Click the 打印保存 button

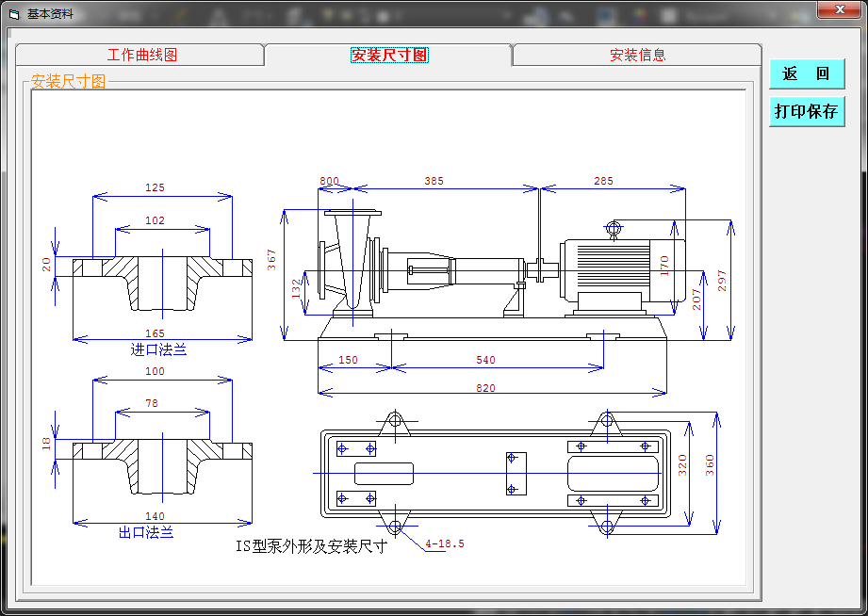tap(807, 111)
